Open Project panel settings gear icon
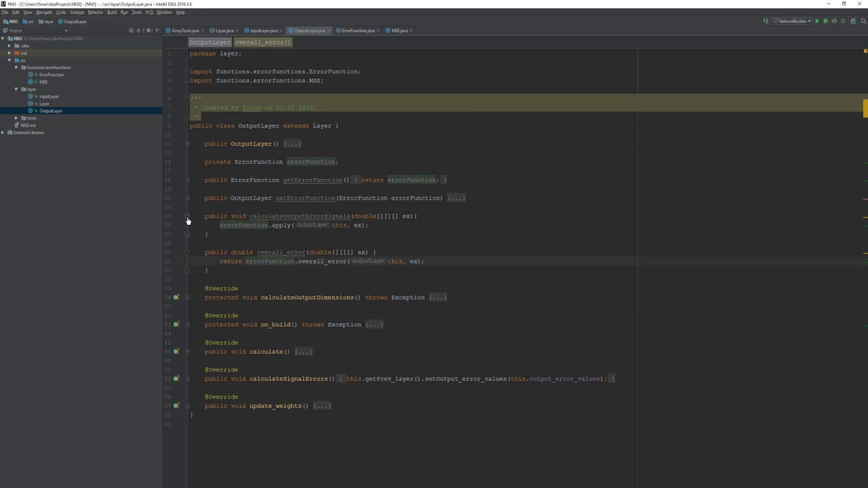The width and height of the screenshot is (868, 488). [149, 30]
